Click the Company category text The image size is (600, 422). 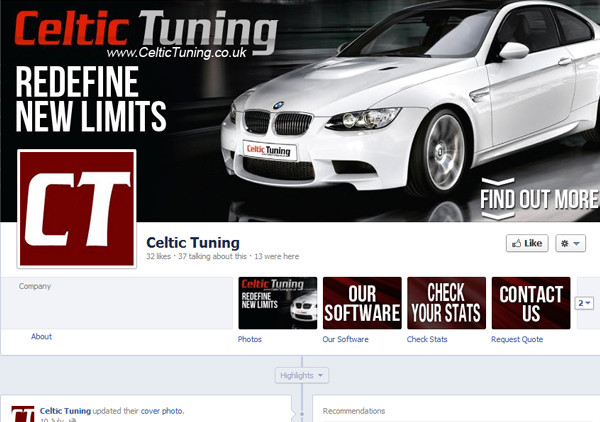(x=35, y=286)
